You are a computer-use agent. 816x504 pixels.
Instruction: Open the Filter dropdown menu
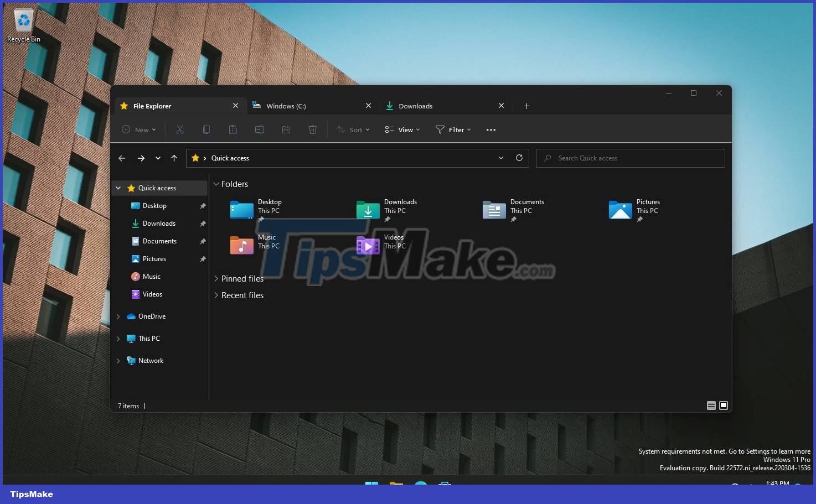point(453,129)
